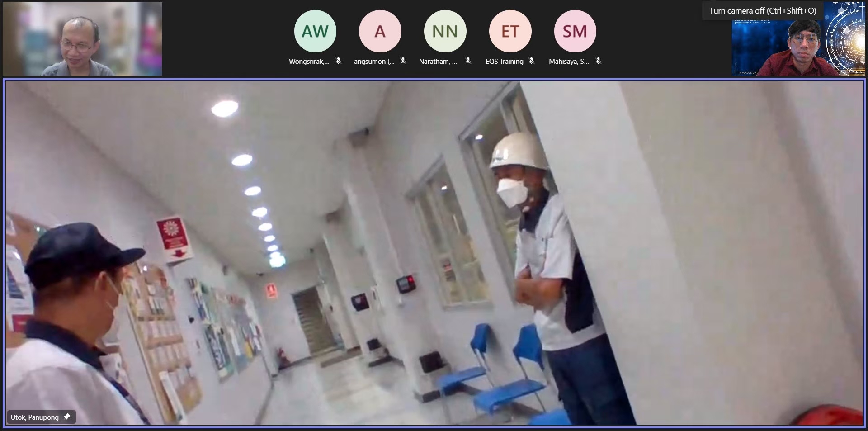868x431 pixels.
Task: Open the NN participant avatar
Action: (x=445, y=31)
